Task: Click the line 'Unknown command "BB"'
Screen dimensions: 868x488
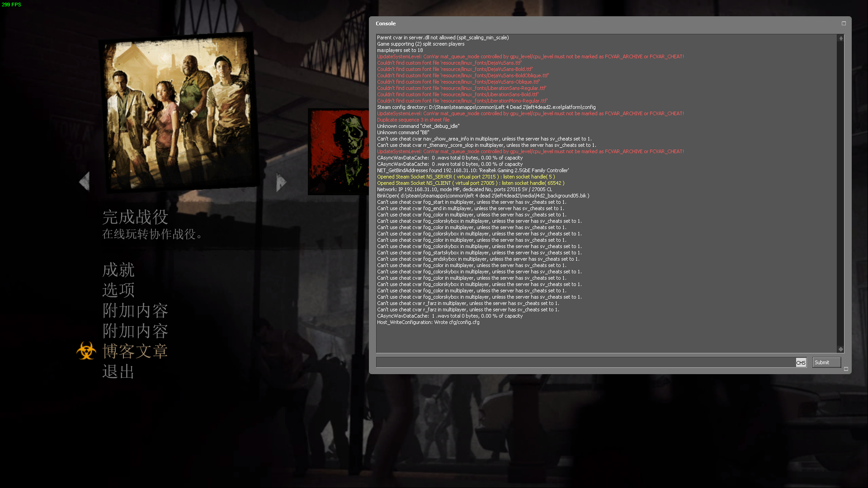Action: coord(403,132)
